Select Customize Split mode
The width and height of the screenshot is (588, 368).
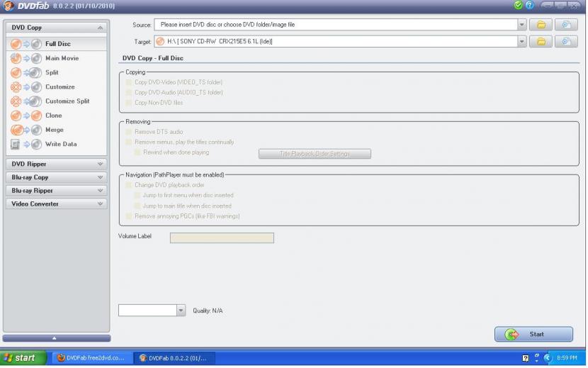point(57,101)
